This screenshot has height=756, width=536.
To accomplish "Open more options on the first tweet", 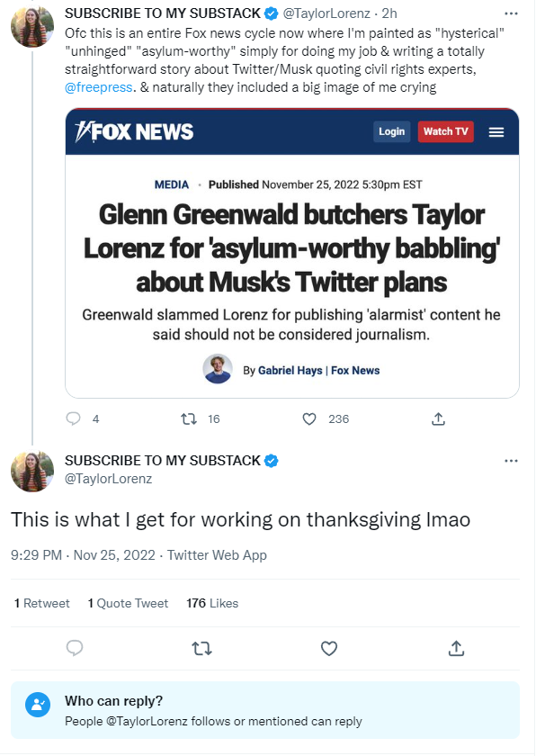I will (511, 13).
